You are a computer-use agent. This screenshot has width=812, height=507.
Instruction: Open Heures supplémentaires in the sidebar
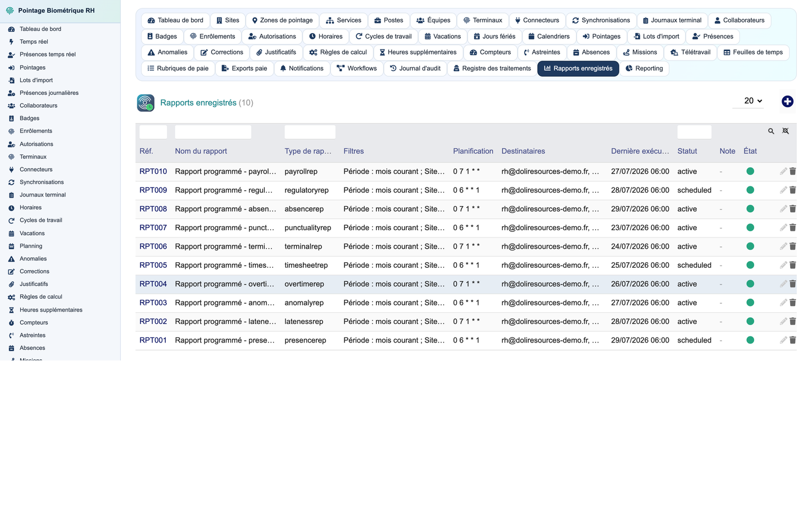pos(51,310)
